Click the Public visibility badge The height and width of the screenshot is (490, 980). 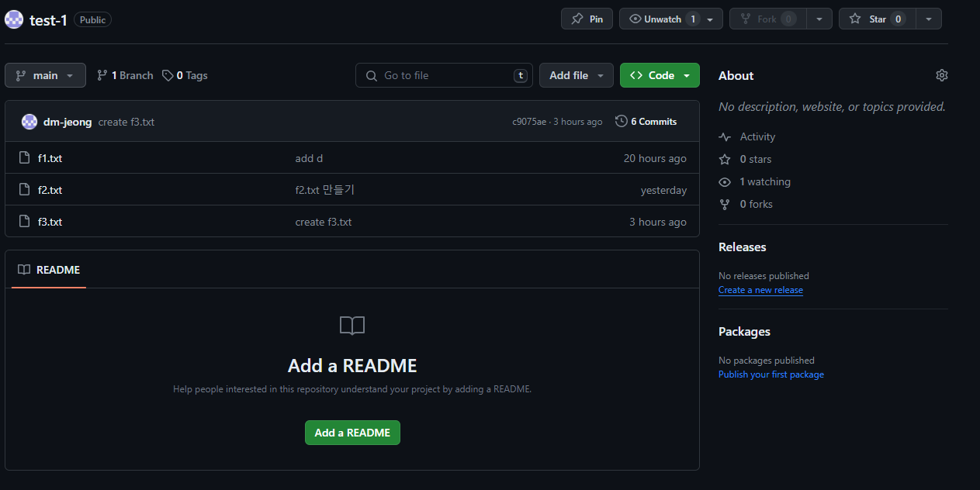[x=92, y=19]
